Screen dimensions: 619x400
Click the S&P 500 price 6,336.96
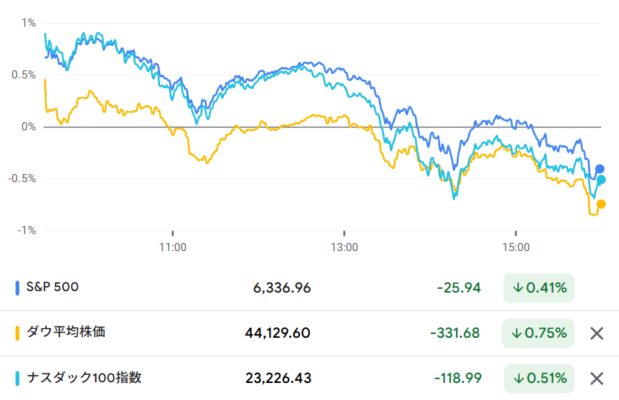(x=282, y=288)
